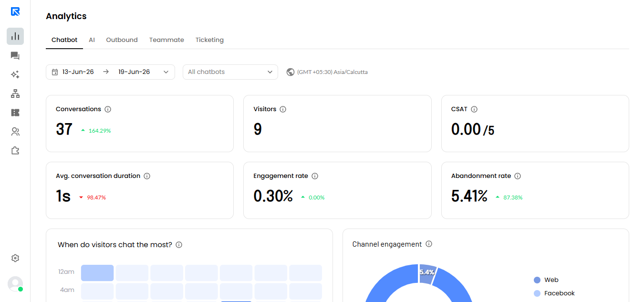Click the 0.30% engagement rate value

[273, 196]
